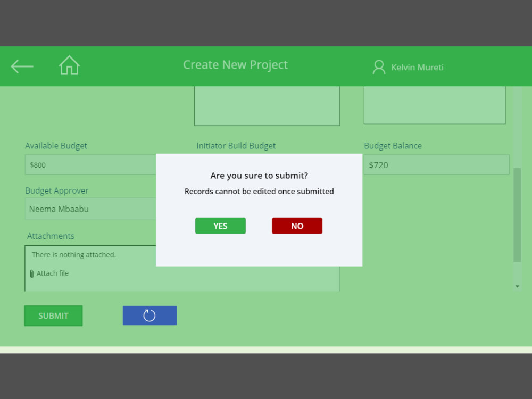The width and height of the screenshot is (532, 399).
Task: Confirm submission by clicking YES
Action: (220, 226)
